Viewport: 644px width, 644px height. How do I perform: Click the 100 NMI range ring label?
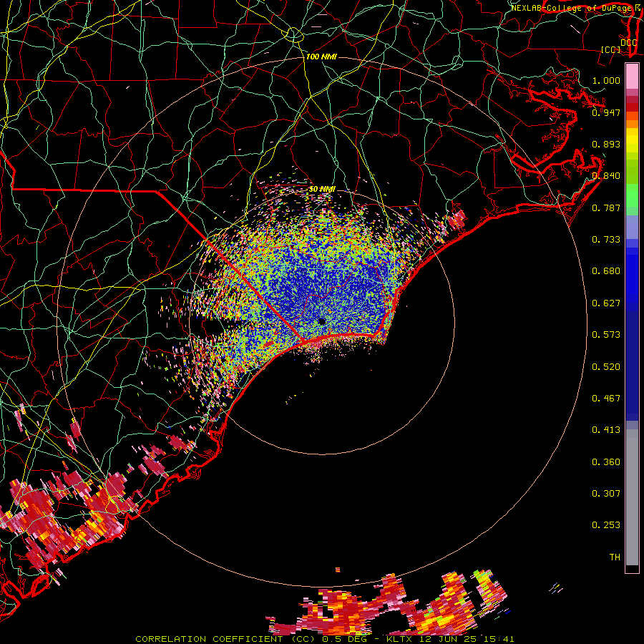(x=321, y=57)
